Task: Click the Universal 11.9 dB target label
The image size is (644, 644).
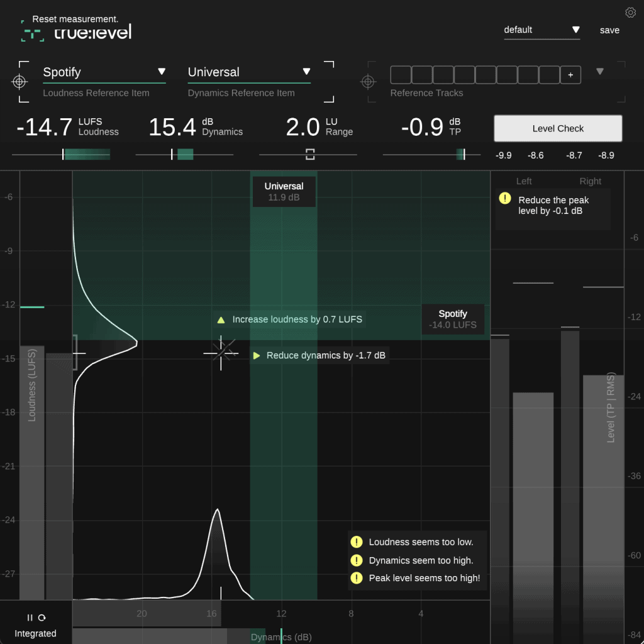Action: point(284,192)
